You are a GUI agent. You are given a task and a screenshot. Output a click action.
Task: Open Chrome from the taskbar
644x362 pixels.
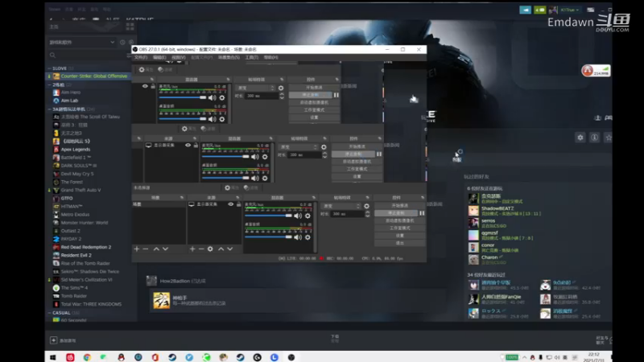coord(87,357)
